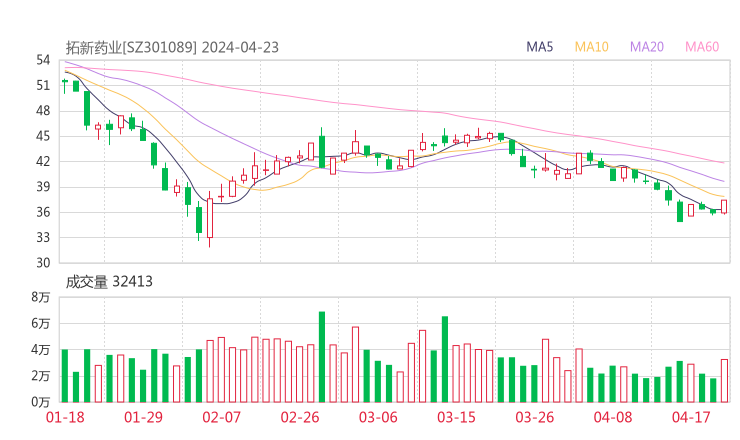The image size is (740, 440).
Task: Click the 30 price axis label
Action: coord(43,263)
